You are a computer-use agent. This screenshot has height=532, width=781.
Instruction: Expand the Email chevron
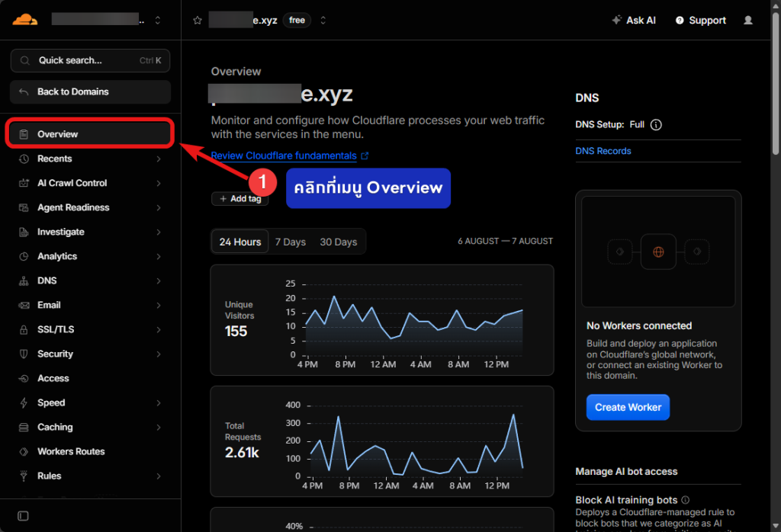tap(159, 305)
